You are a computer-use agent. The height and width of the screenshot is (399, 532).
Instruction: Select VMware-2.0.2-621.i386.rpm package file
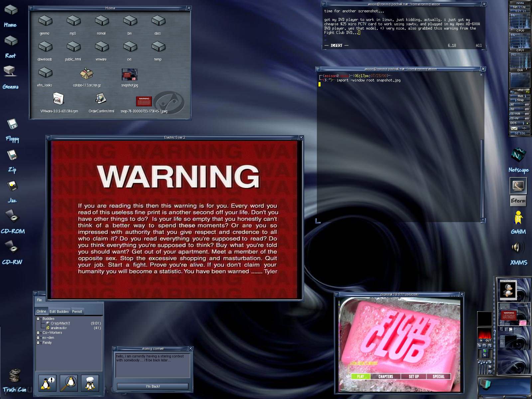[x=59, y=99]
